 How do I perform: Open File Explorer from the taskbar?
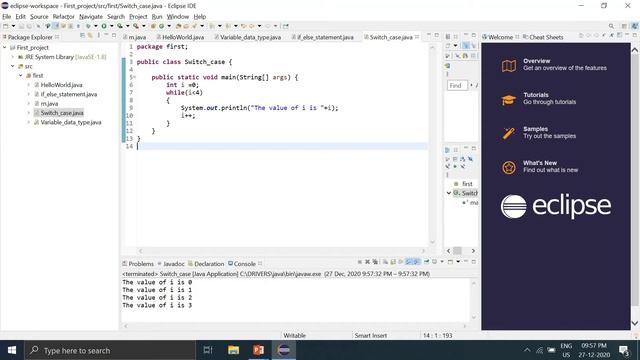click(233, 350)
